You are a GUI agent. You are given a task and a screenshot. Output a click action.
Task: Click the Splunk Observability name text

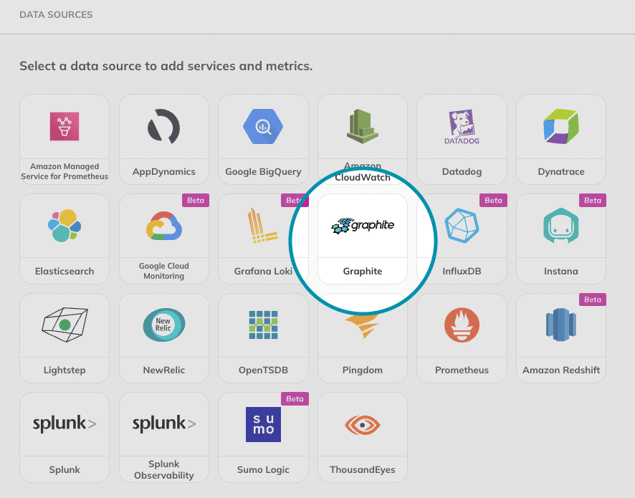coord(164,470)
